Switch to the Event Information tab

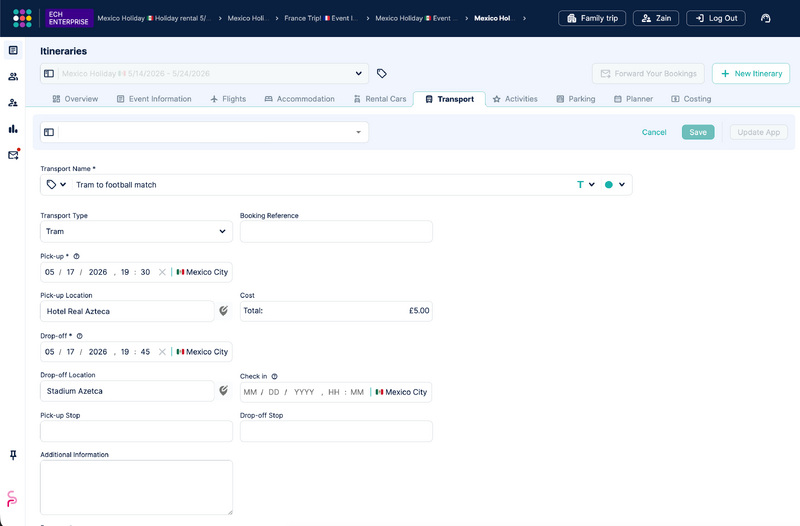point(154,98)
